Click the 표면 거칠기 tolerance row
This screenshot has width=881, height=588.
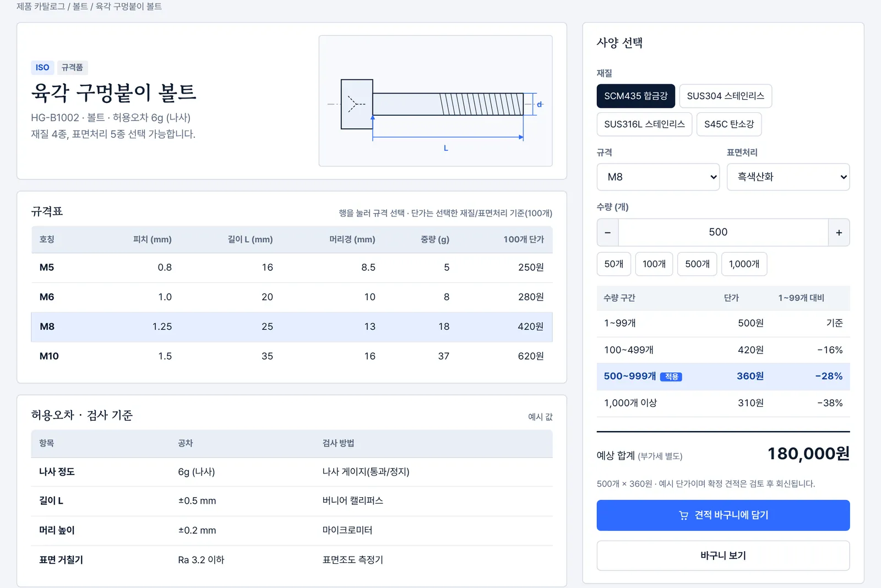point(292,560)
